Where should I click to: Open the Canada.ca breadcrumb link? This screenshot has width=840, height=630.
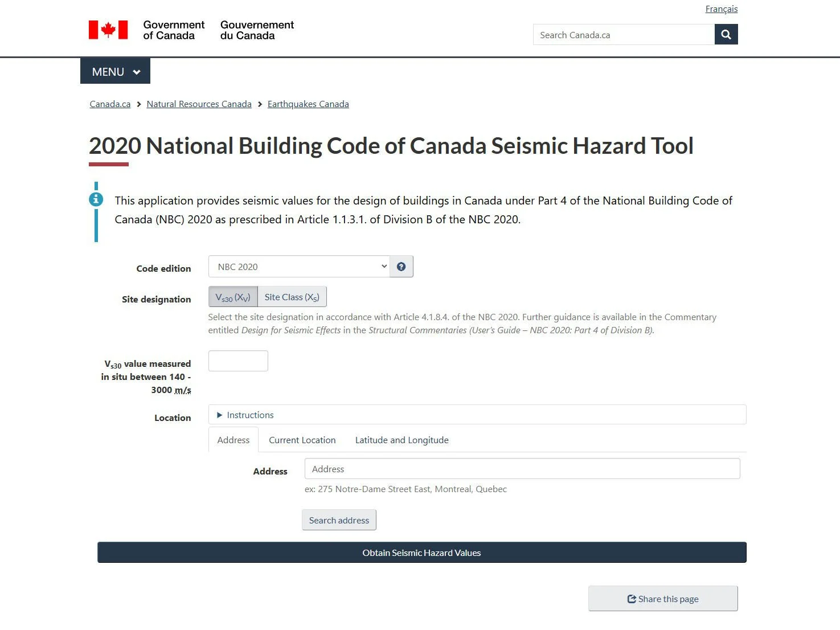[110, 104]
